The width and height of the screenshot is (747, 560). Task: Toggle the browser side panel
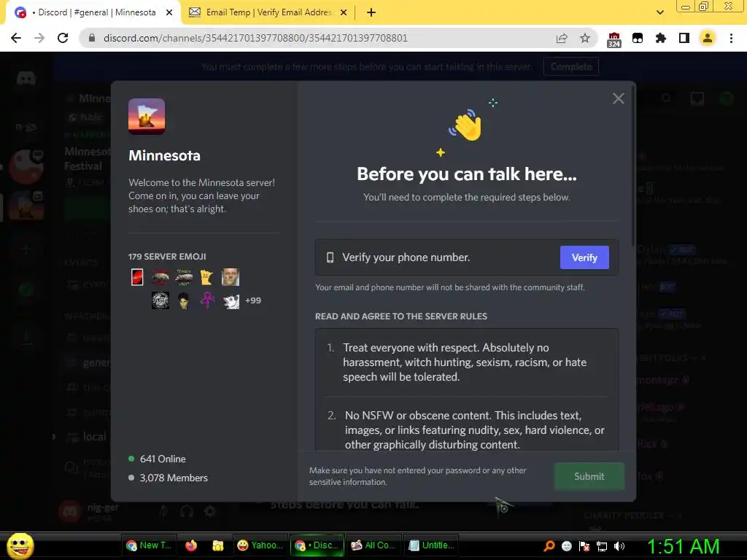(684, 38)
